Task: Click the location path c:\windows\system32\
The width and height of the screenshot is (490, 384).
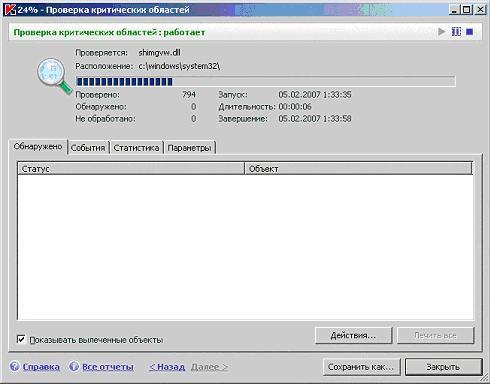Action: [179, 66]
